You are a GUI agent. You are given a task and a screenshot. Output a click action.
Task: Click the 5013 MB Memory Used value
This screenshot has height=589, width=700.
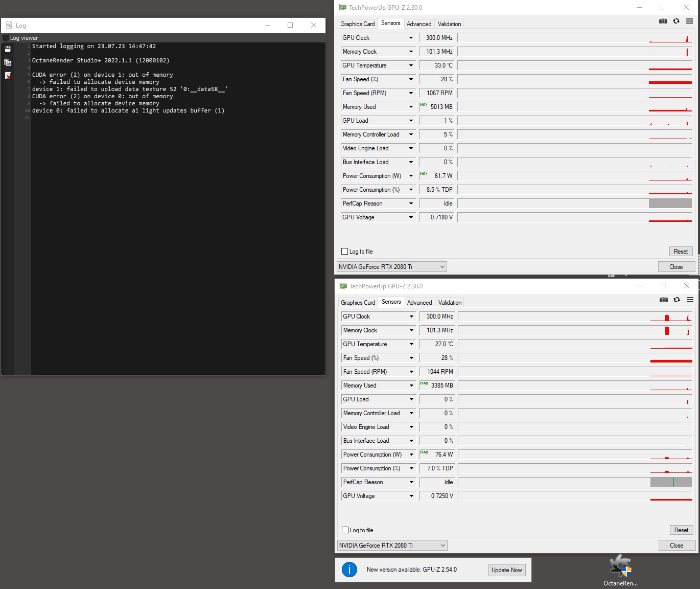(436, 107)
